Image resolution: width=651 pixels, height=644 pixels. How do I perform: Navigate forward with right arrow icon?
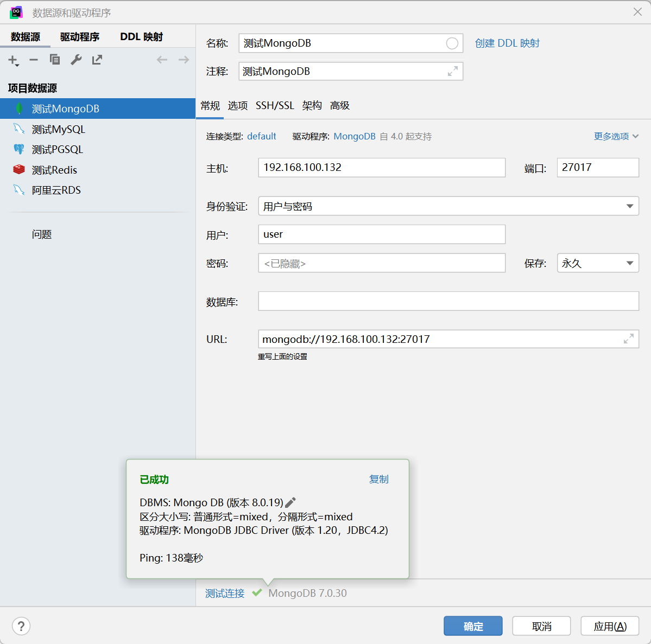point(184,60)
